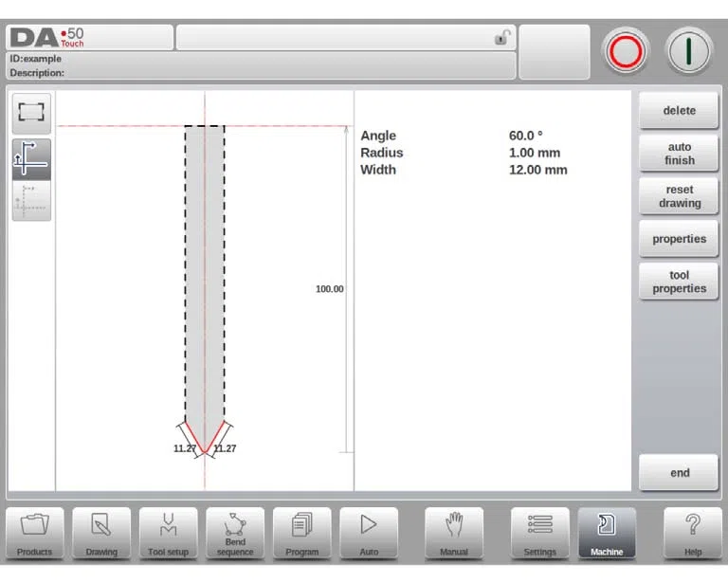Open tool properties

coord(679,282)
